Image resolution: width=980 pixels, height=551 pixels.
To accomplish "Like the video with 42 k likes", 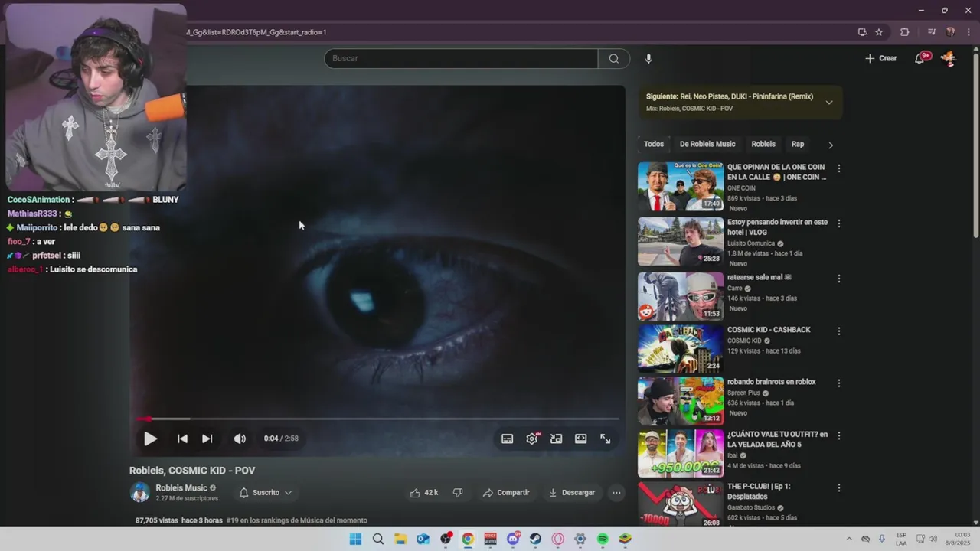I will pyautogui.click(x=424, y=493).
